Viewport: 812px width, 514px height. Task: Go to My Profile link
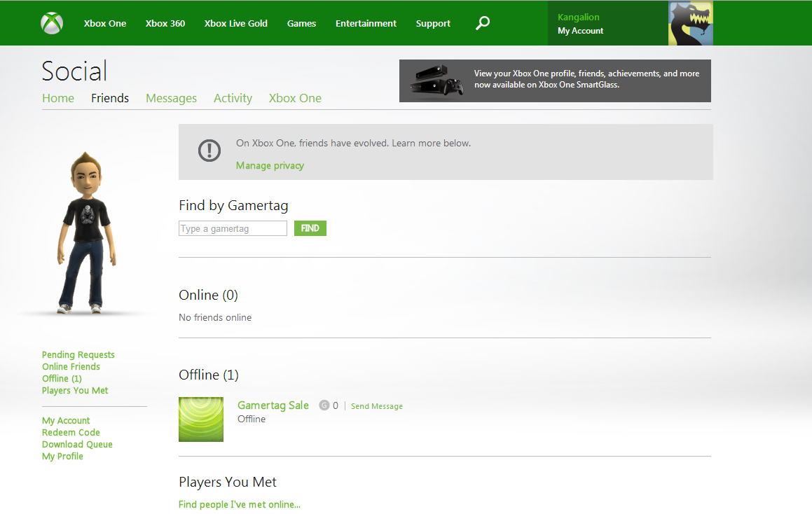click(62, 457)
